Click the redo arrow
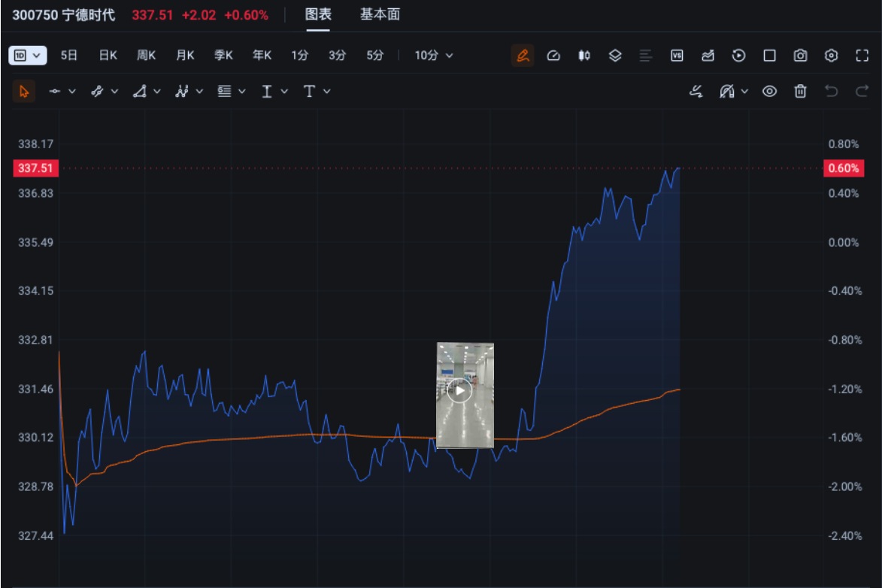 click(862, 91)
